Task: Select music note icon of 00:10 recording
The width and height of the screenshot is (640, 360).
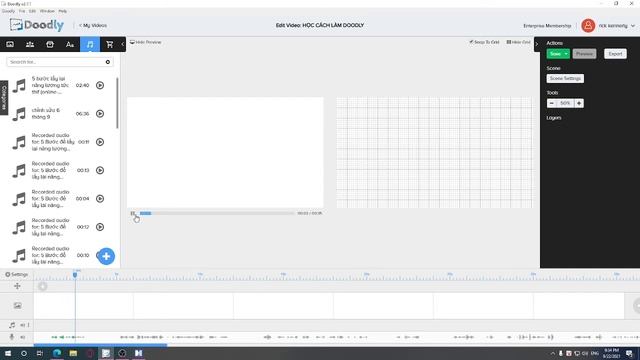Action: (19, 256)
